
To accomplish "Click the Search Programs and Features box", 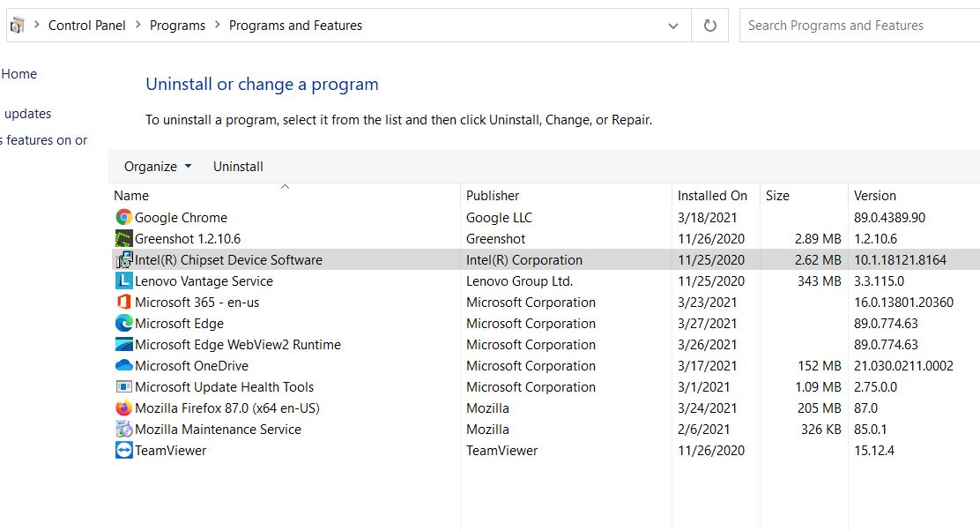I will tap(859, 26).
